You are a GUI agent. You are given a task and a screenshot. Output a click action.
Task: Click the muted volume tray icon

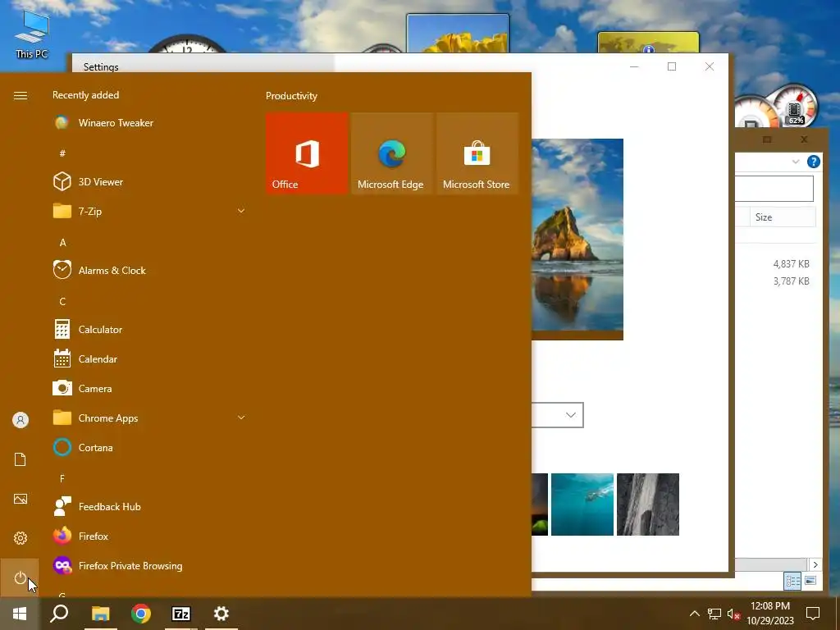point(733,614)
